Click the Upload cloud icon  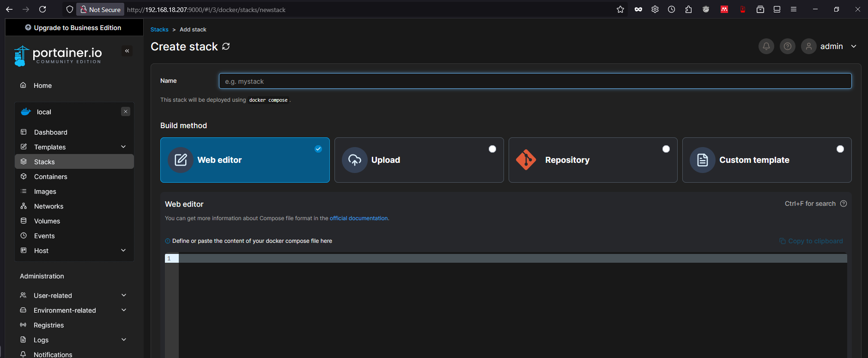(355, 160)
